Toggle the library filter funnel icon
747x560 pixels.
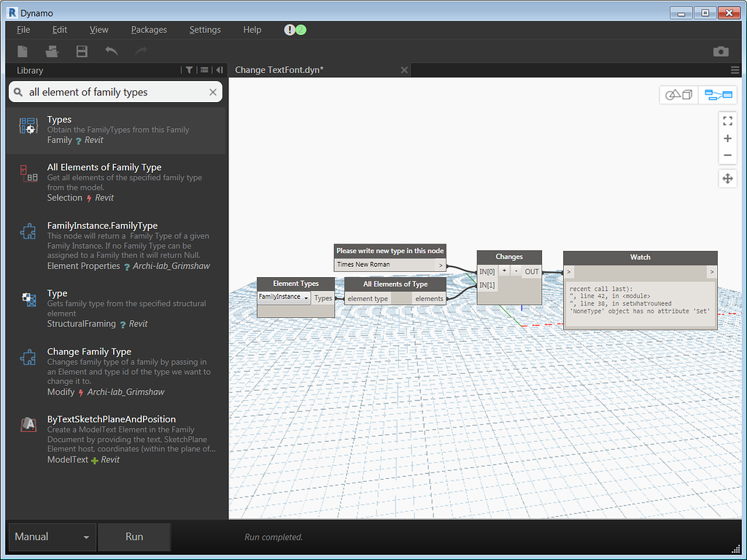(189, 70)
